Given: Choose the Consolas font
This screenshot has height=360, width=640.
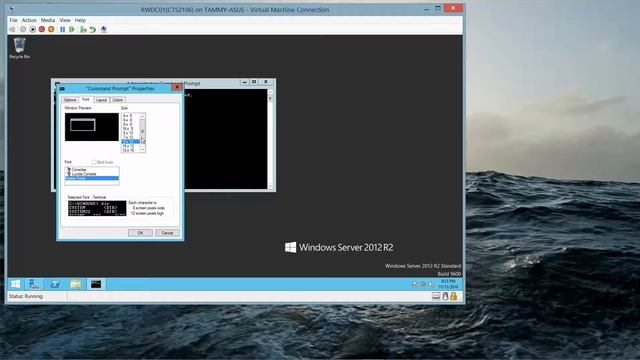Looking at the screenshot, I should click(x=92, y=169).
